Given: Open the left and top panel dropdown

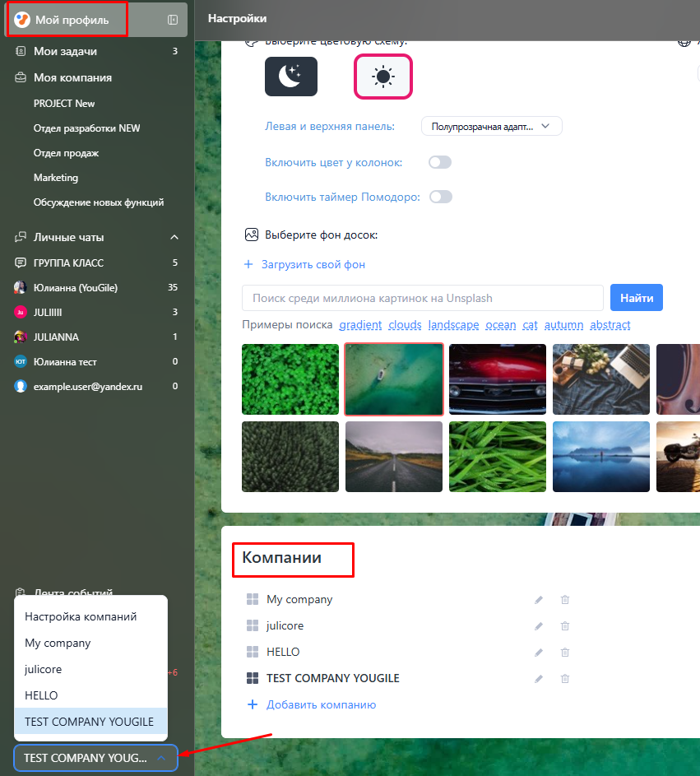Looking at the screenshot, I should coord(491,127).
